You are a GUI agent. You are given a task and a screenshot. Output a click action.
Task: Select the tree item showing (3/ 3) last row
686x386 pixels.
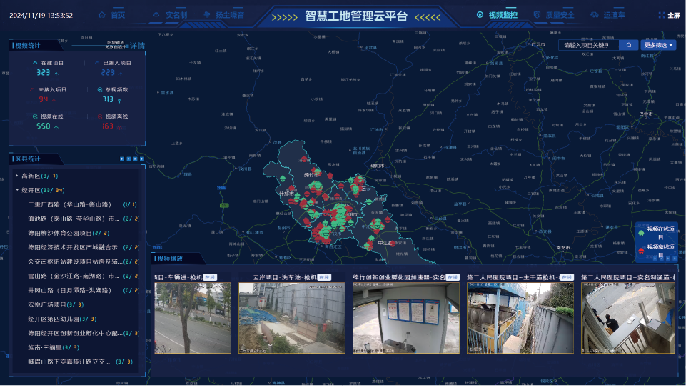click(80, 361)
